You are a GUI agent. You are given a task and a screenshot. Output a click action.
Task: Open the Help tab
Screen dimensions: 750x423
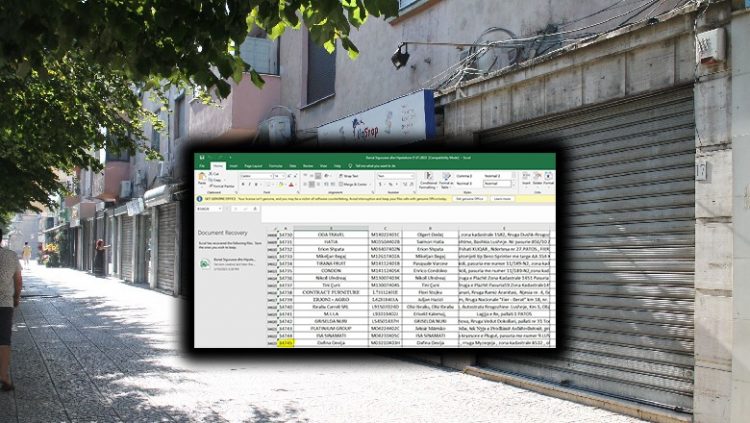click(x=337, y=166)
